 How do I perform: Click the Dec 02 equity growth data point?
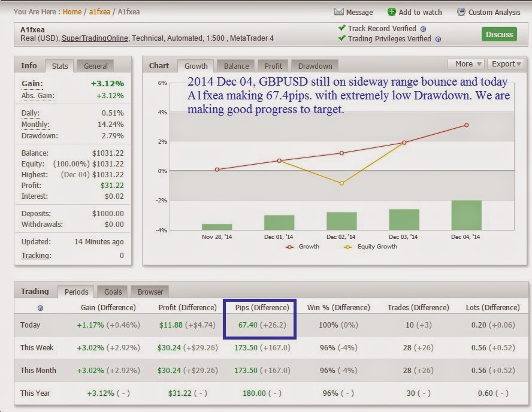[341, 183]
